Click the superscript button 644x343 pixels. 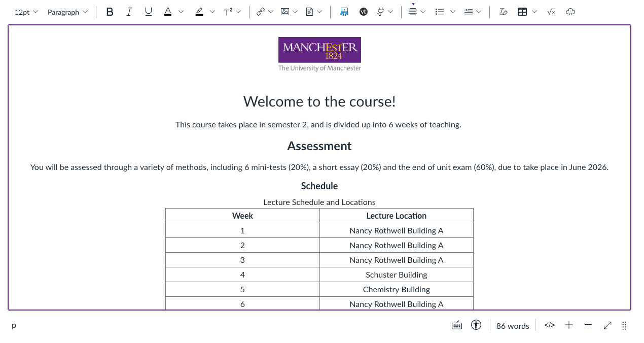[x=228, y=12]
